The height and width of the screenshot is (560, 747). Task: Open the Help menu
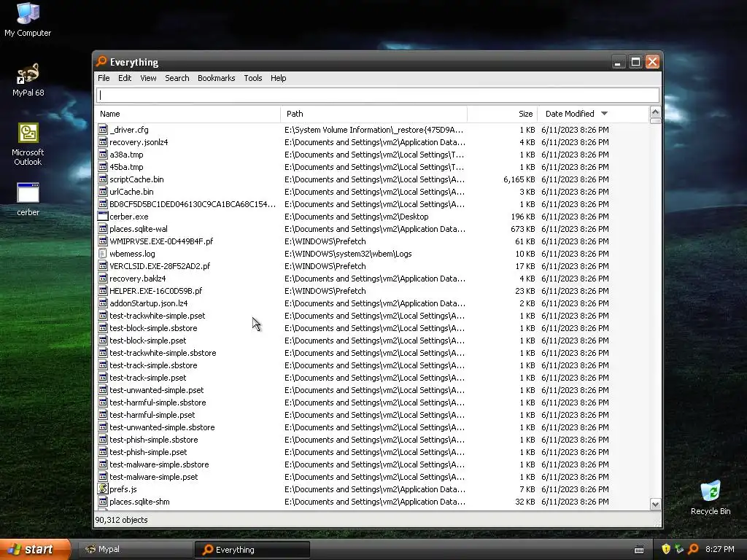tap(278, 78)
